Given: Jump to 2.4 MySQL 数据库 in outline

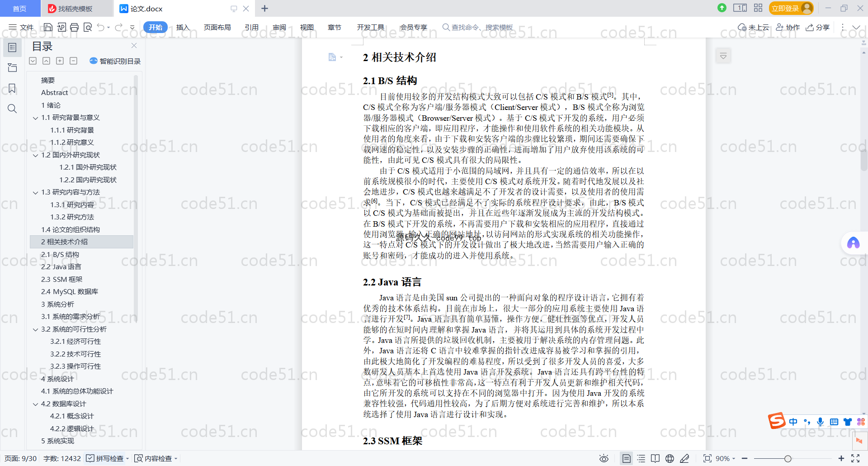Looking at the screenshot, I should point(70,292).
